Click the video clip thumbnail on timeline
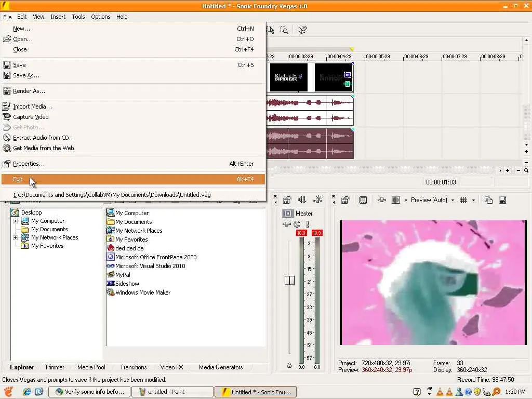Viewport: 532px width, 399px height. coord(289,77)
